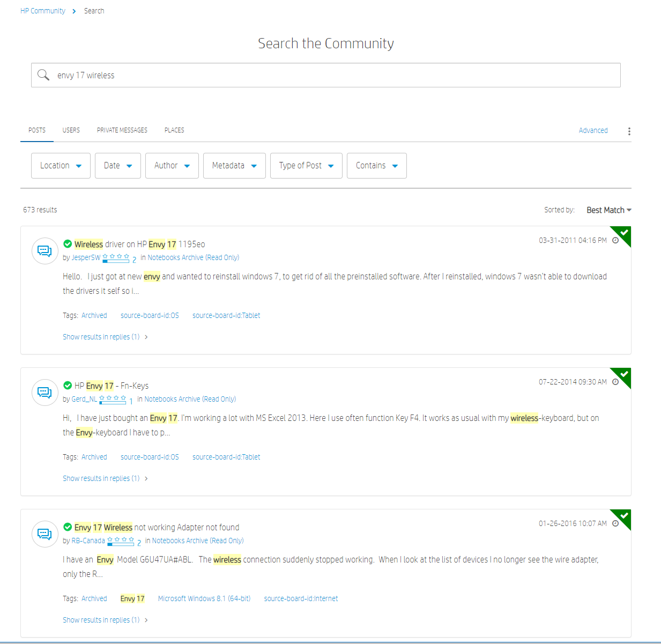Click the magnifying glass search icon

43,75
